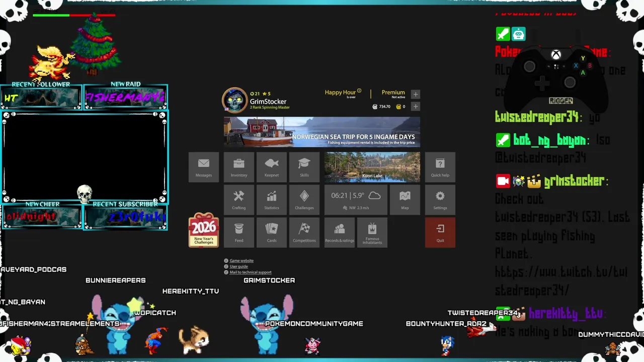Open the Map tile
The width and height of the screenshot is (644, 362).
coord(405,200)
